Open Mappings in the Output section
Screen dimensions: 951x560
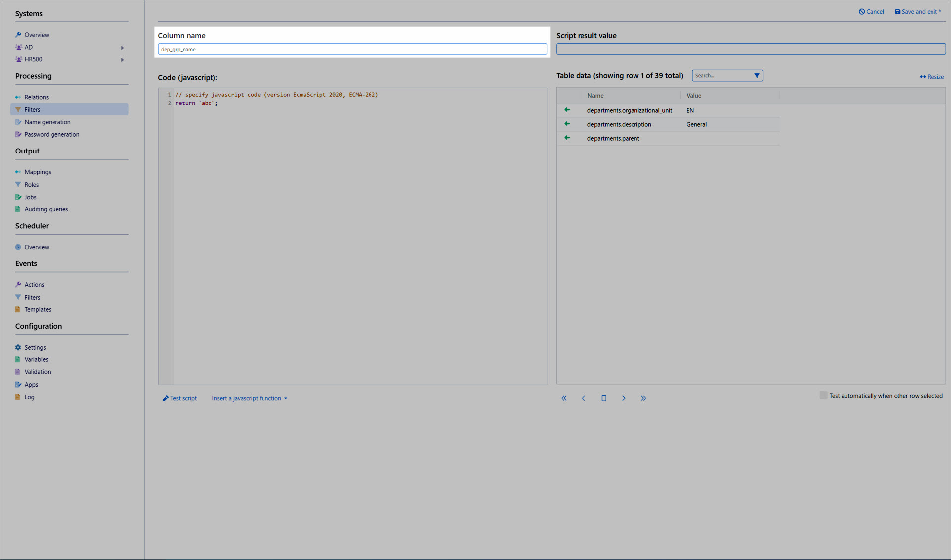[38, 172]
